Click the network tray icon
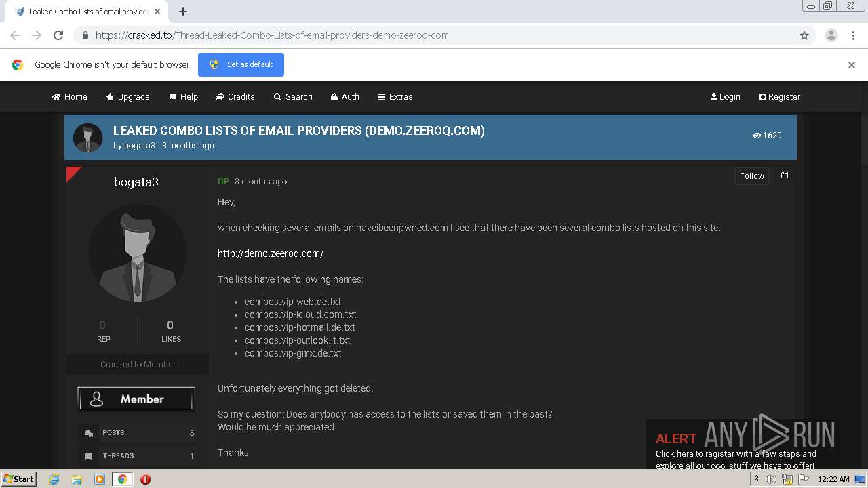 coord(787,479)
